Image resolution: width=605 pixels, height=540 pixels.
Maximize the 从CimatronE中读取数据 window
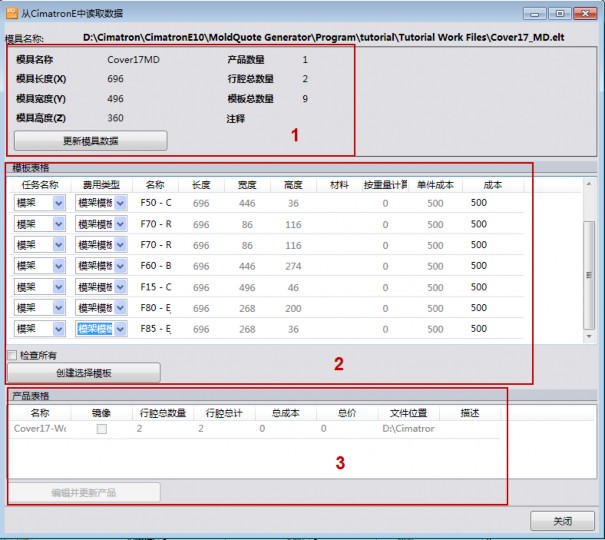(x=559, y=14)
